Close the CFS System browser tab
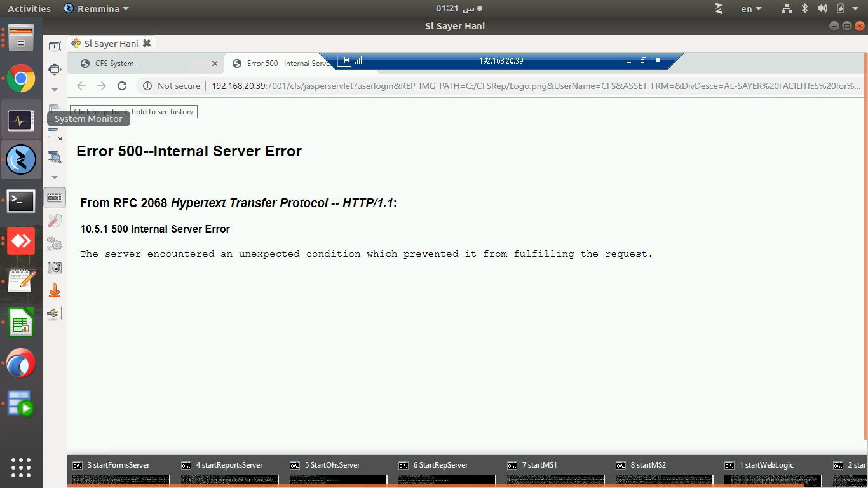The image size is (868, 488). (215, 64)
